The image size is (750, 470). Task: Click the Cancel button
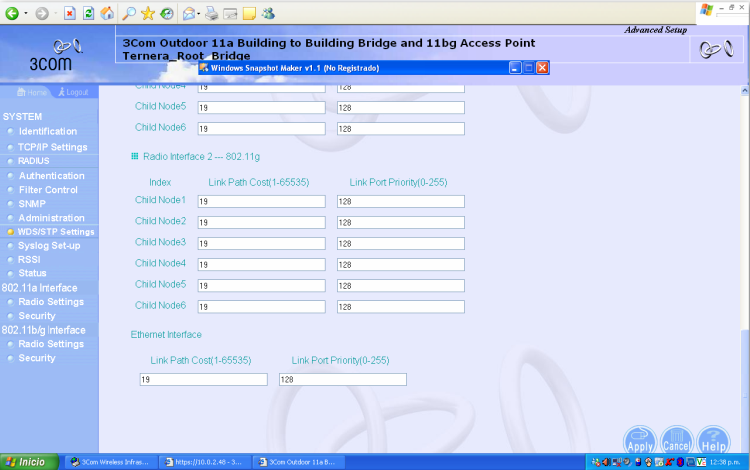675,440
